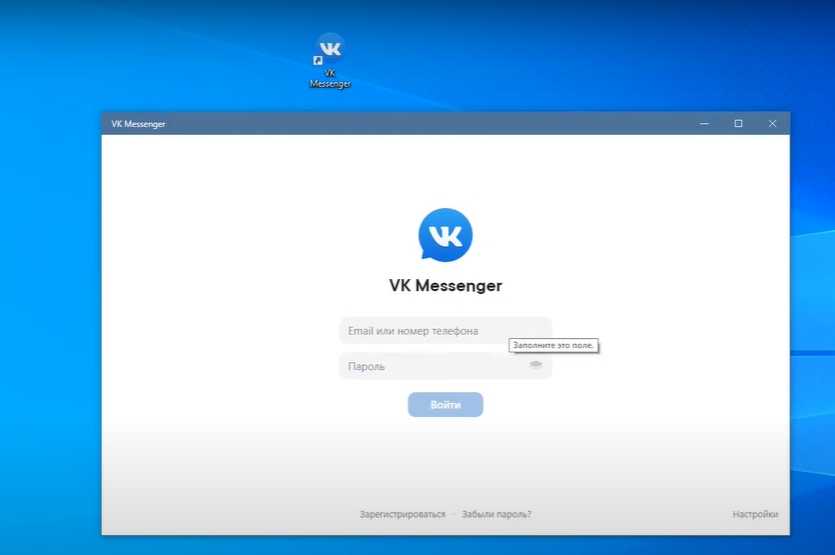This screenshot has height=555, width=835.
Task: Click the VK Messenger heading text
Action: click(x=445, y=285)
